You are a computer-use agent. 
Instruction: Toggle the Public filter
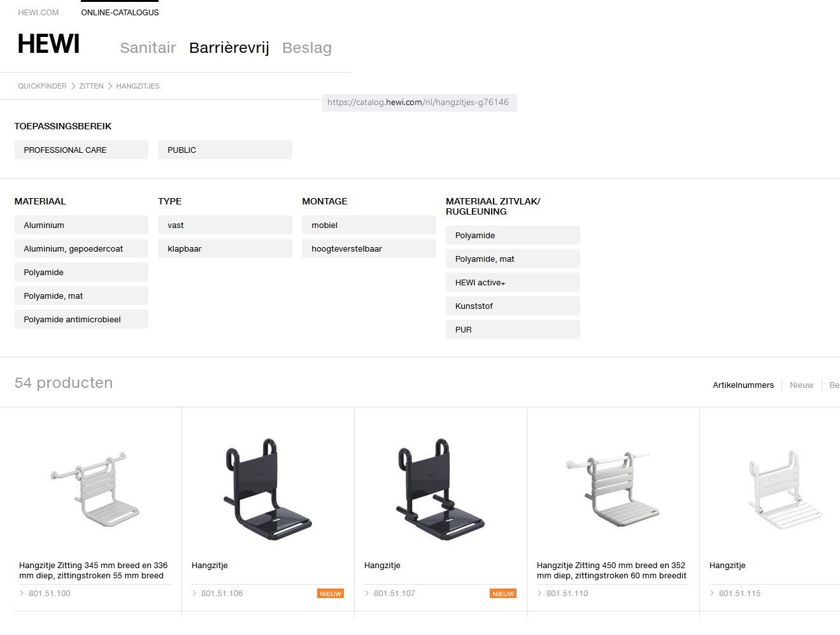[x=225, y=150]
